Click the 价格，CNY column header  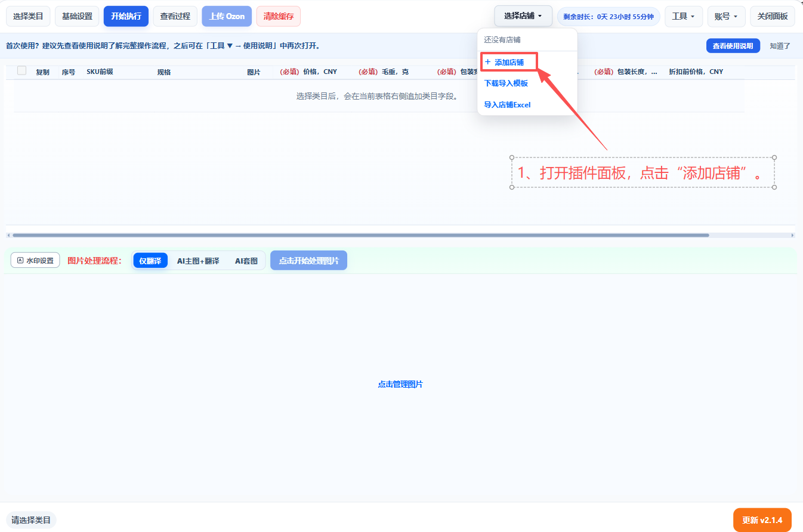point(308,72)
